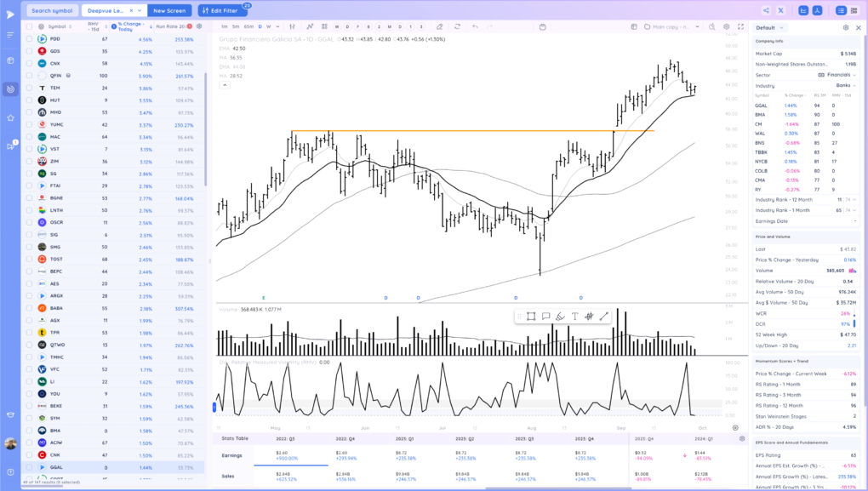
Task: Click the watchlist column settings gear
Action: tap(199, 26)
